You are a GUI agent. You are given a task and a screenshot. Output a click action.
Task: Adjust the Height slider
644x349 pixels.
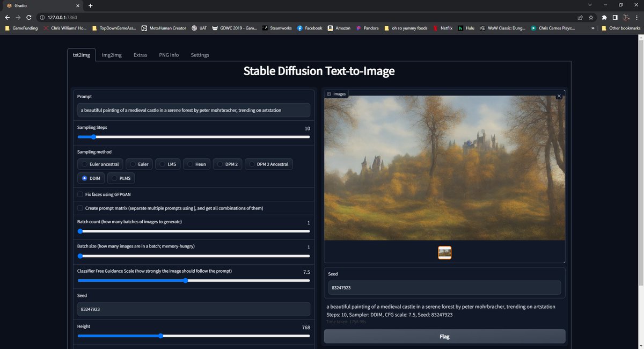(x=194, y=336)
